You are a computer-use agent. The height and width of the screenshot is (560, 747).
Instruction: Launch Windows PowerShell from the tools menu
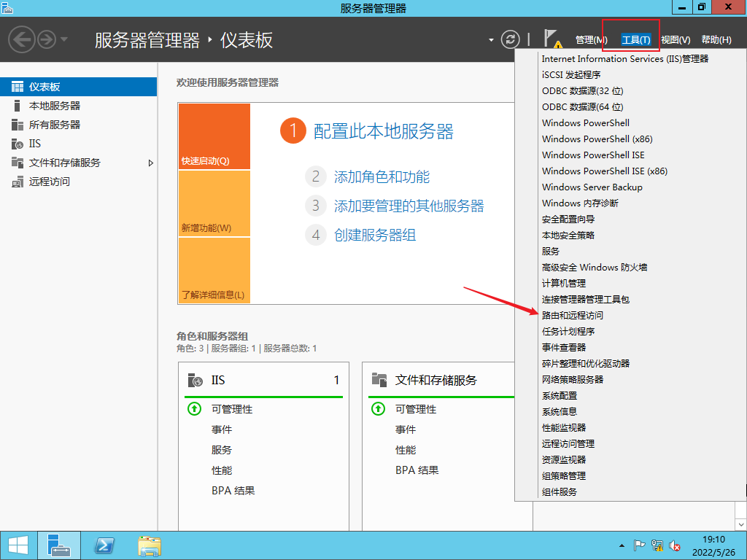[x=586, y=122]
